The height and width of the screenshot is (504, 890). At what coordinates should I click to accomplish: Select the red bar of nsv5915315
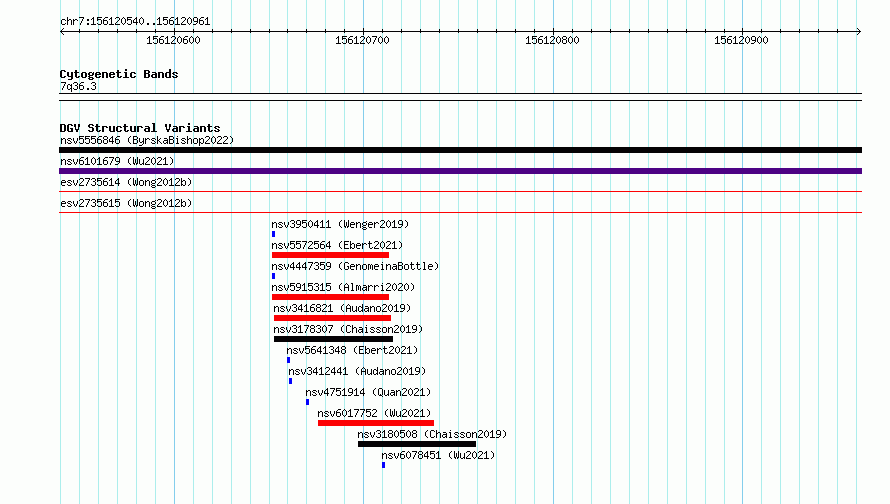[330, 297]
